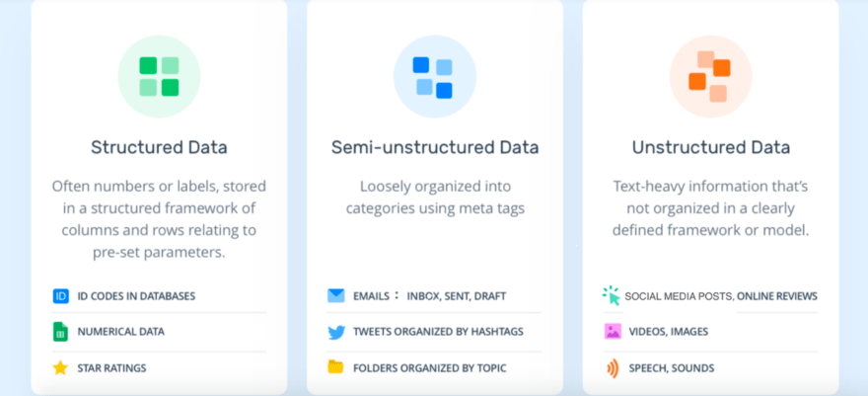Image resolution: width=868 pixels, height=396 pixels.
Task: Click the ID Codes in Databases label
Action: tap(136, 295)
